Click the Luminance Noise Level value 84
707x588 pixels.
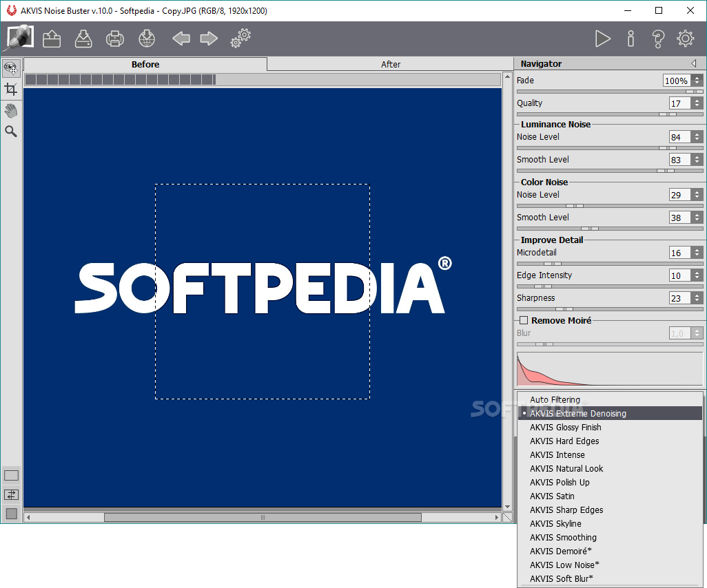[x=680, y=137]
